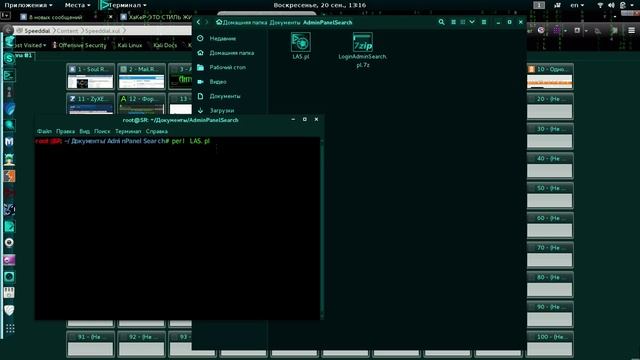The width and height of the screenshot is (640, 360).
Task: Open speed dial thumbnail 2 - Mail.R...
Action: click(x=142, y=76)
